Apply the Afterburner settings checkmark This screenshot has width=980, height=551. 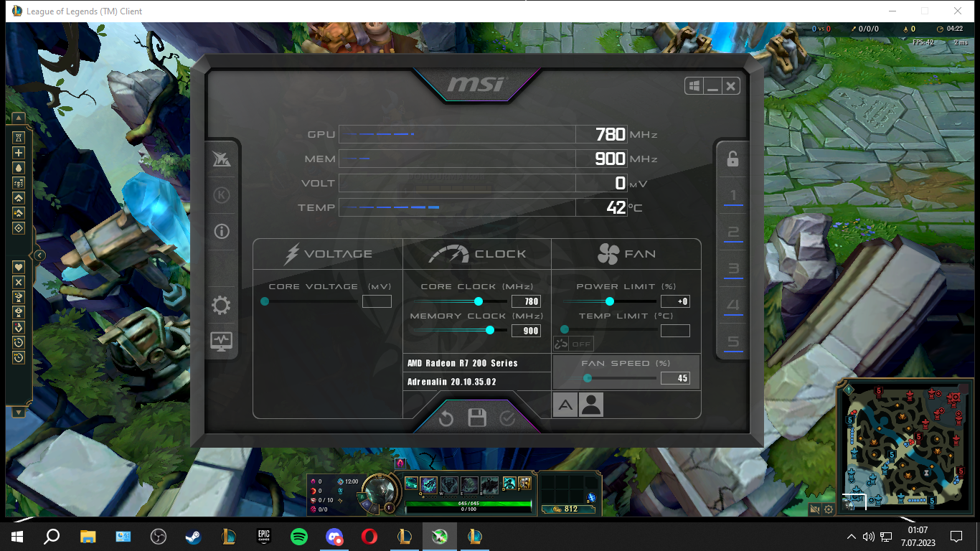(508, 418)
